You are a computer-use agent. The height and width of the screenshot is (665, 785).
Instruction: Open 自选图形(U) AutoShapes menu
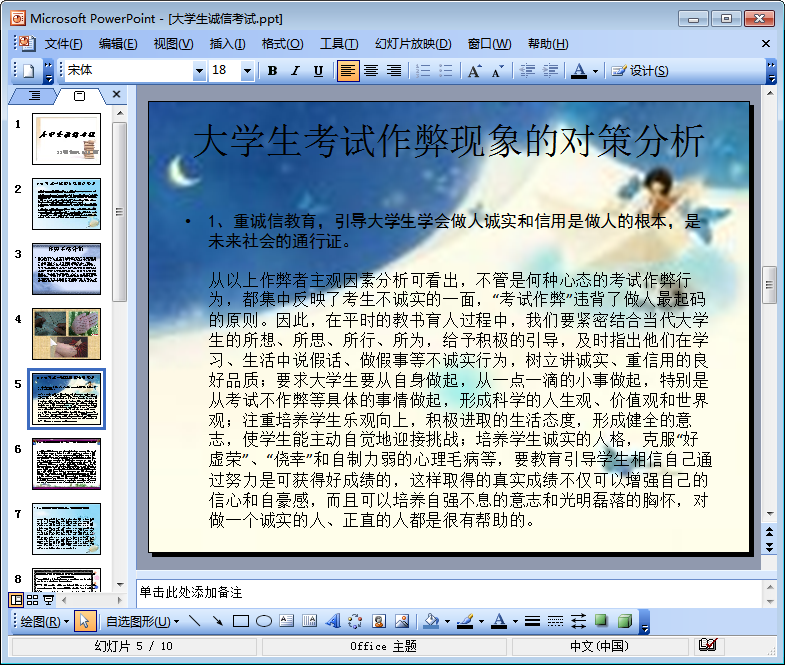pyautogui.click(x=142, y=621)
